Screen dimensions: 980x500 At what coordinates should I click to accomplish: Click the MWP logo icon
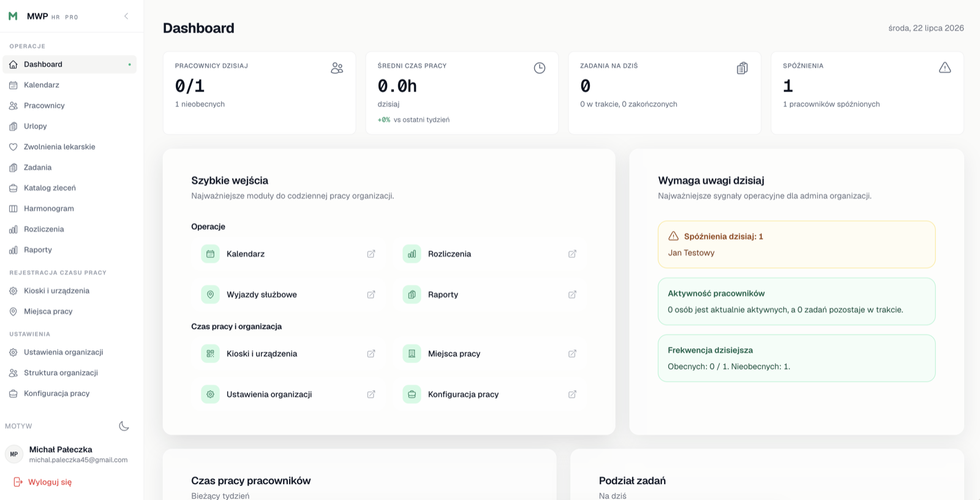click(x=13, y=17)
